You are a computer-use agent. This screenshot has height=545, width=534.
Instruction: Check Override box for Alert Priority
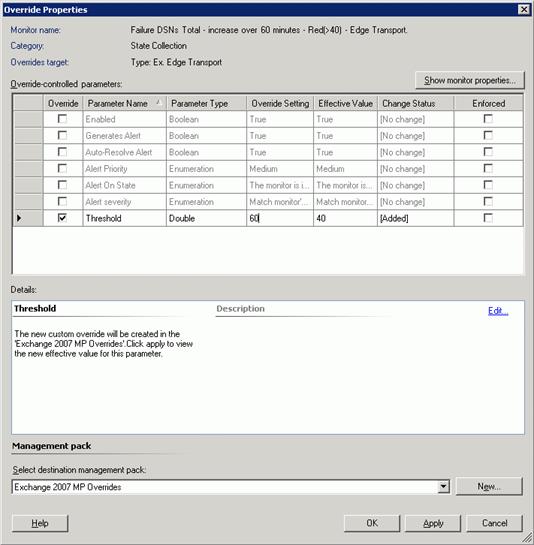point(62,168)
